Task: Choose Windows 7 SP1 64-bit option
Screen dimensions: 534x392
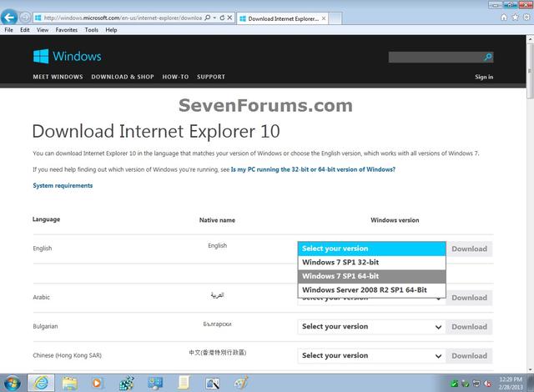Action: click(371, 276)
